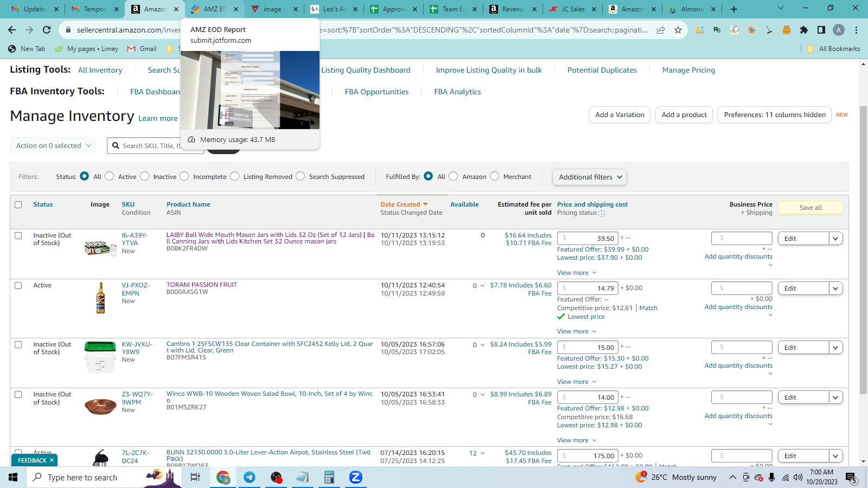Open the profile avatar 'A' menu
This screenshot has width=868, height=488.
(839, 30)
